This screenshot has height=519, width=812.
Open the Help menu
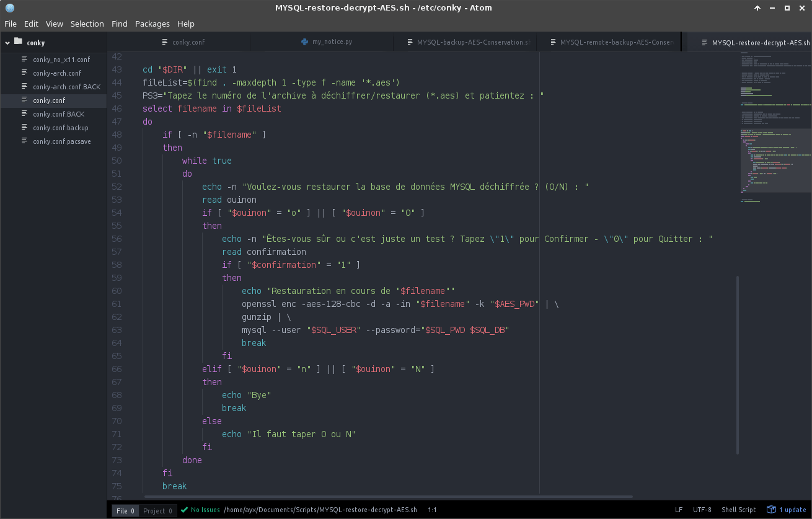(x=186, y=24)
